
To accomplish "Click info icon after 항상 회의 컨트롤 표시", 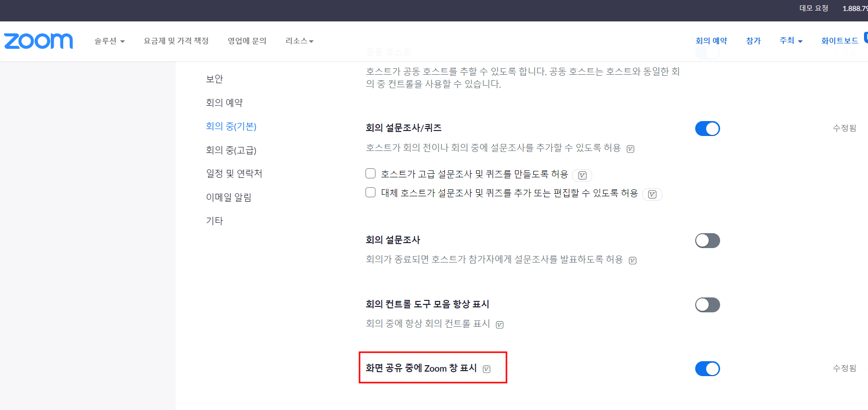I will (499, 325).
